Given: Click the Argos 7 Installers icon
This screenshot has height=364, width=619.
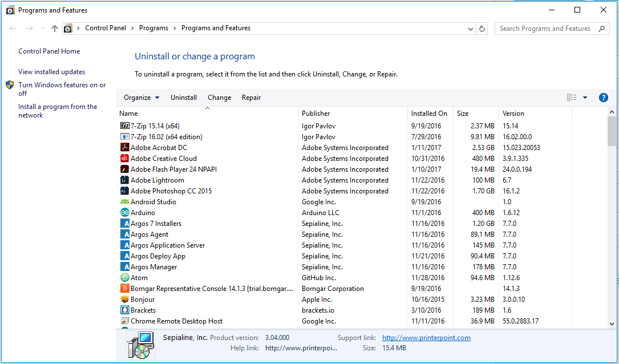Looking at the screenshot, I should point(124,224).
